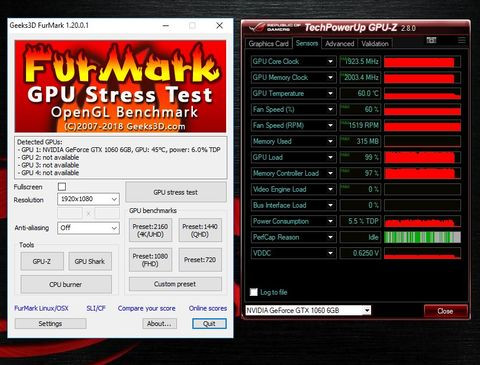Screen dimensions: 480x365
Task: Expand the Bus Interface Load dropdown
Action: tap(330, 205)
